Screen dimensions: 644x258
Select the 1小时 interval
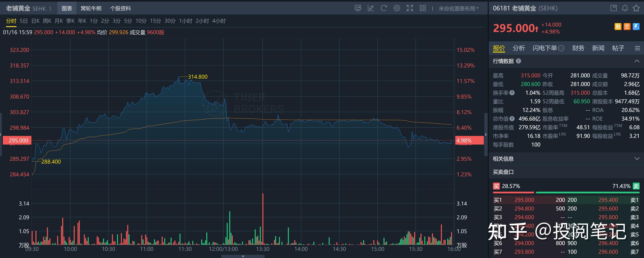click(185, 21)
